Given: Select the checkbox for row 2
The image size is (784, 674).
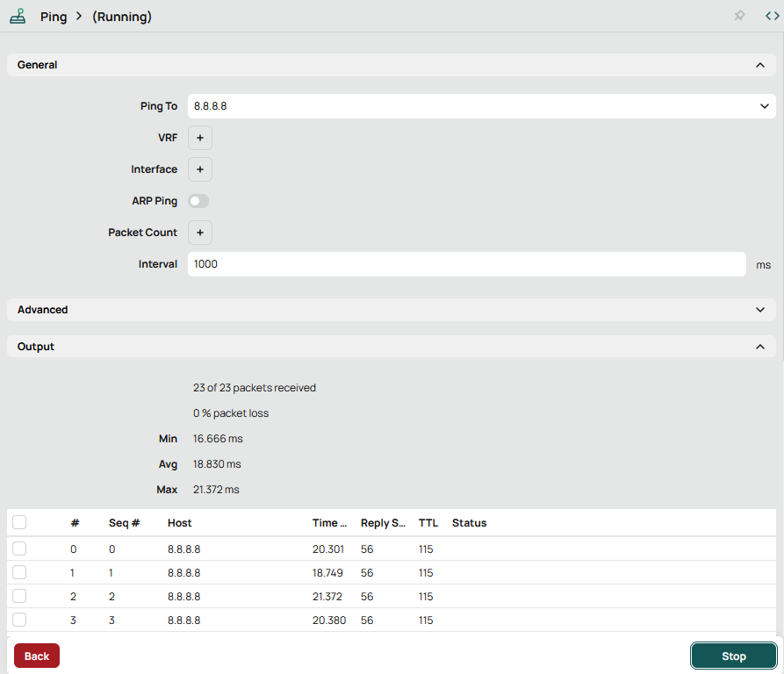Looking at the screenshot, I should pyautogui.click(x=19, y=596).
